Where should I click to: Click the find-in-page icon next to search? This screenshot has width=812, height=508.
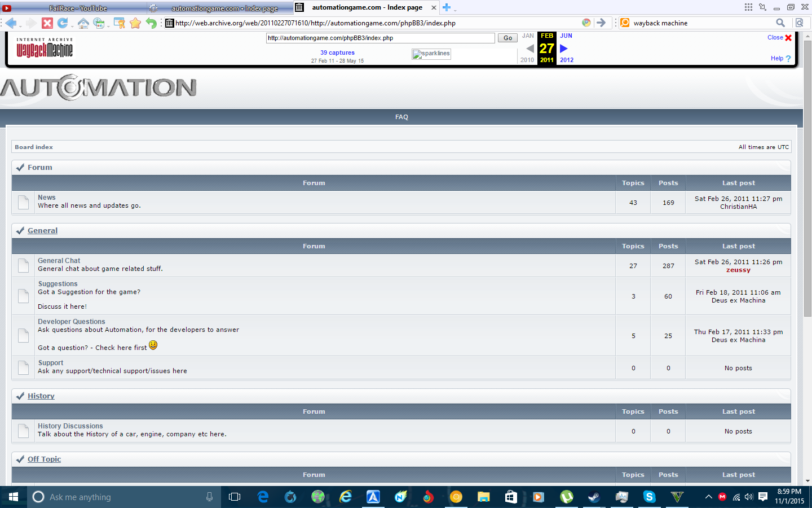coord(799,23)
